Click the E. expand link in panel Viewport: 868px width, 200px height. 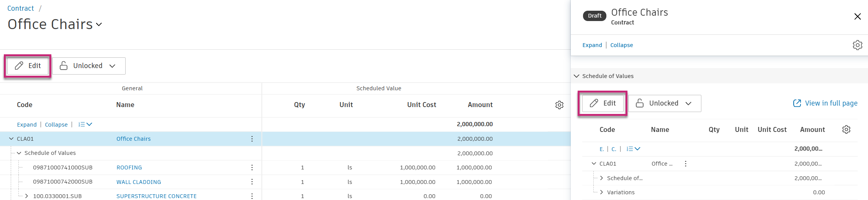point(602,149)
